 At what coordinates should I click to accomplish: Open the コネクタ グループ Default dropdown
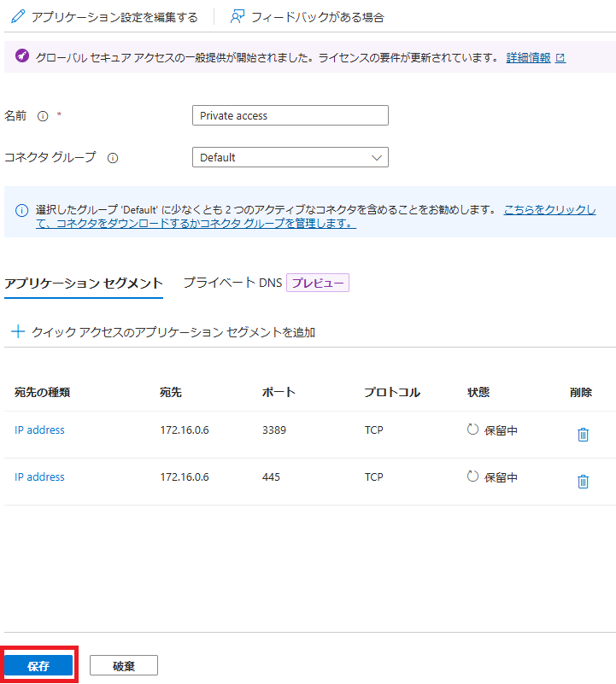click(290, 158)
